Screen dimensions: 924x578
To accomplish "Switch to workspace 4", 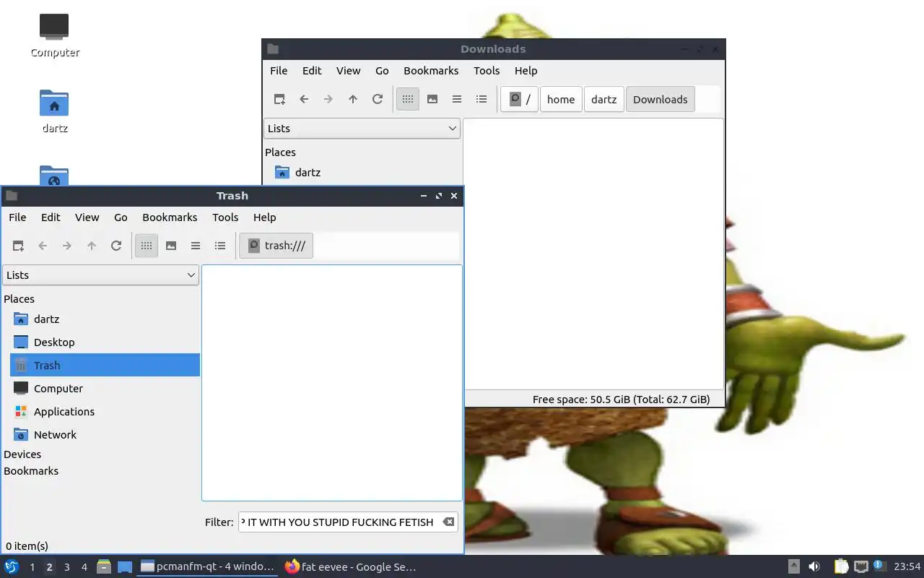I will tap(84, 567).
